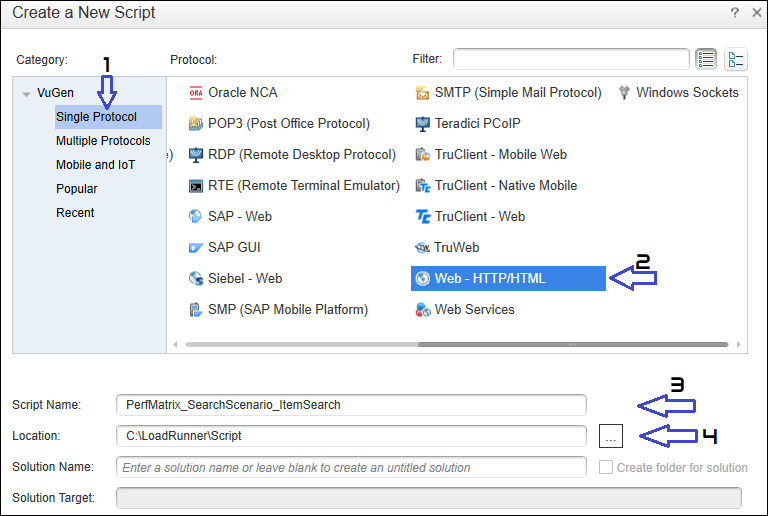The height and width of the screenshot is (516, 768).
Task: Switch to tree view icon beside Filter
Action: coord(737,59)
